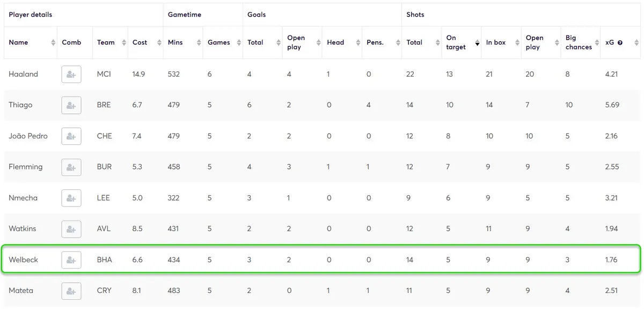Screen dimensions: 644x309
Task: Click the add-player icon beside João Pedro
Action: (71, 136)
